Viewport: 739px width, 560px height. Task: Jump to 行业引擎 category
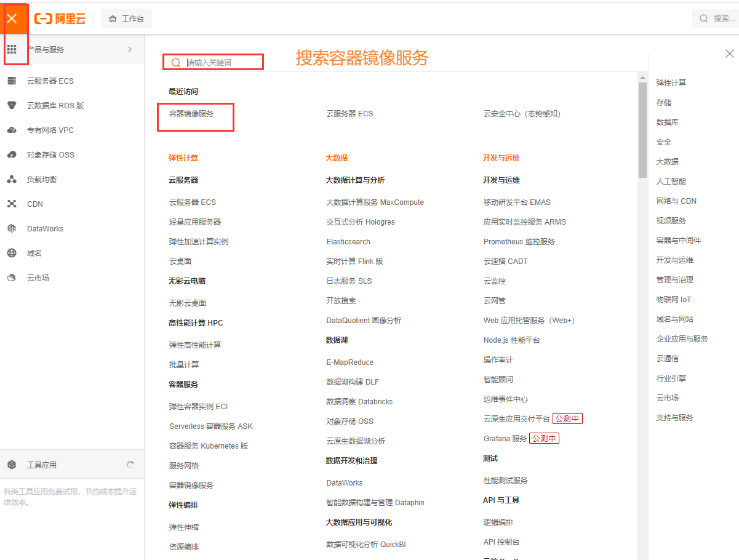click(671, 378)
